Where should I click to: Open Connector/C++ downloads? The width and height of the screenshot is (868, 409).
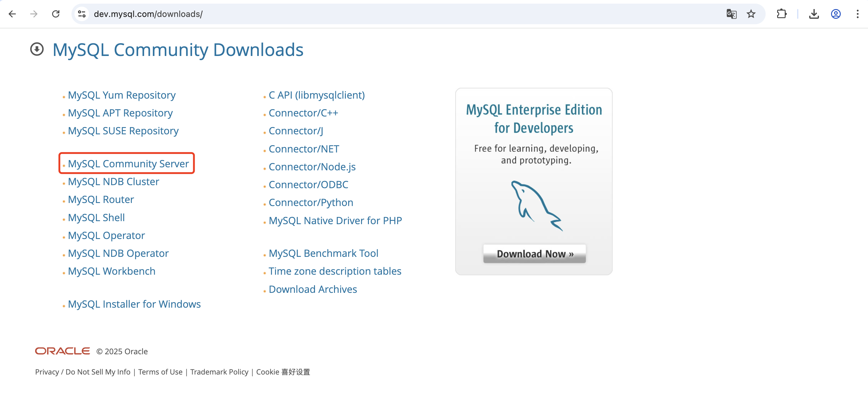coord(303,113)
